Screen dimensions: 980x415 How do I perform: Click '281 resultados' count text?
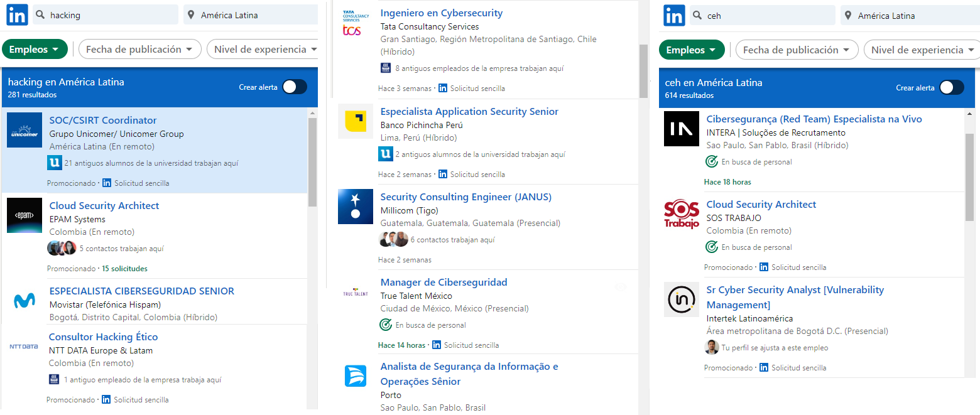32,95
